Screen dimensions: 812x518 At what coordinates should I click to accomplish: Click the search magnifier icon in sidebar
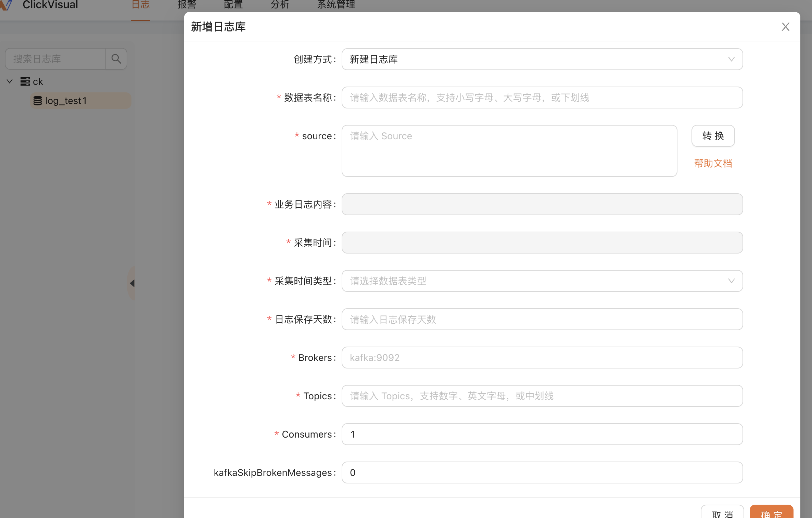(116, 59)
